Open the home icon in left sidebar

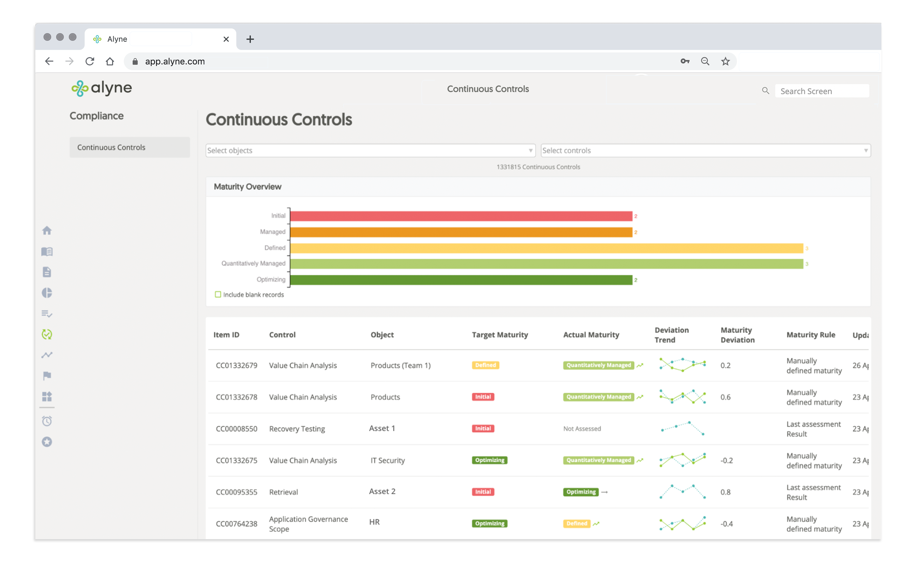pos(47,231)
